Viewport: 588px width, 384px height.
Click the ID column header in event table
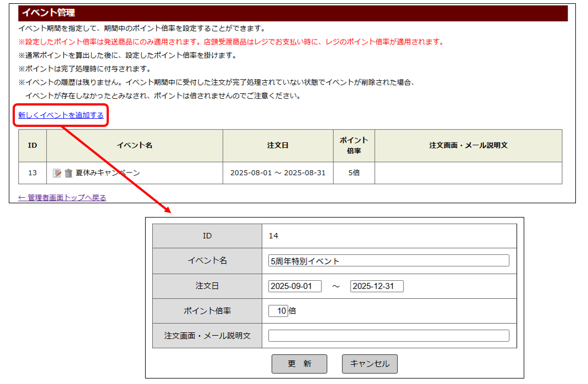pyautogui.click(x=32, y=146)
